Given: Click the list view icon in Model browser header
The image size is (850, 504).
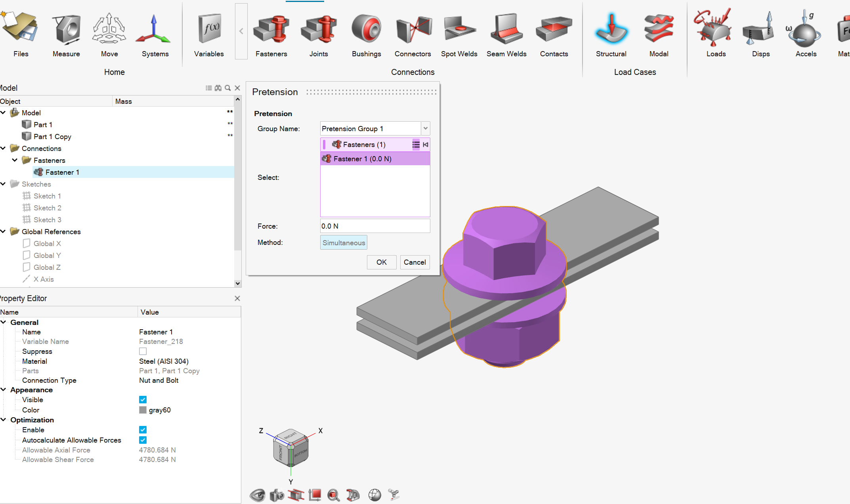Looking at the screenshot, I should click(209, 88).
